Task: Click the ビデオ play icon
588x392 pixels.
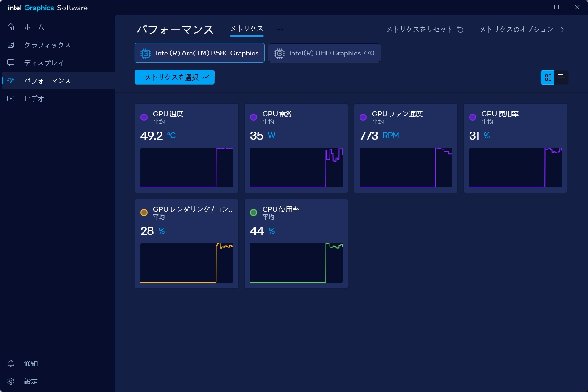Action: tap(11, 98)
